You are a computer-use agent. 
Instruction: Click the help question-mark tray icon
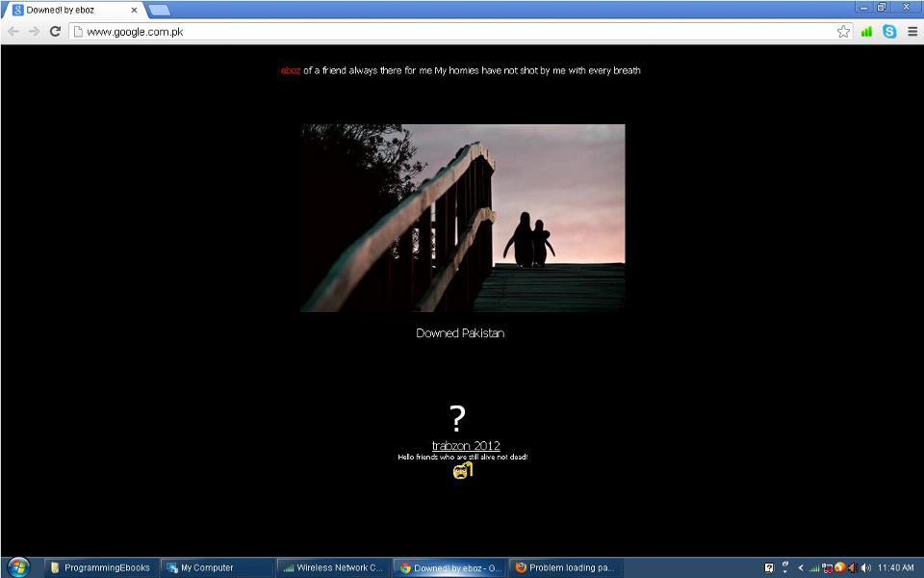coord(769,568)
